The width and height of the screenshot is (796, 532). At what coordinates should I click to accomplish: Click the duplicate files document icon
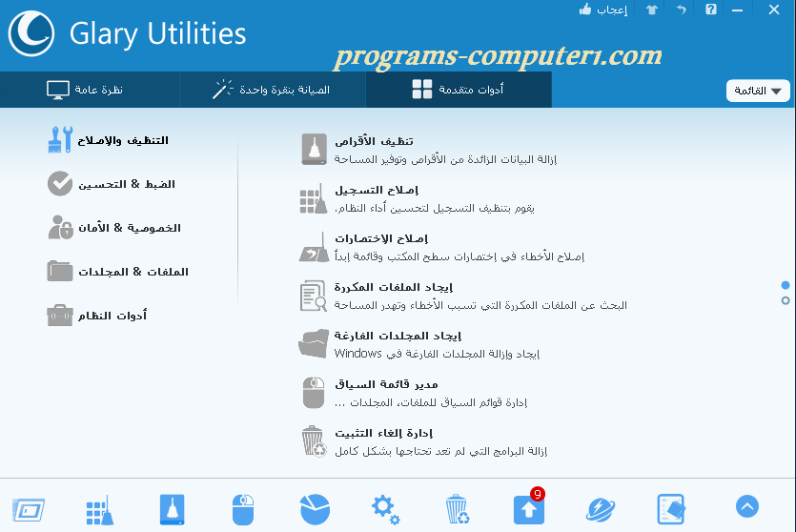(314, 296)
